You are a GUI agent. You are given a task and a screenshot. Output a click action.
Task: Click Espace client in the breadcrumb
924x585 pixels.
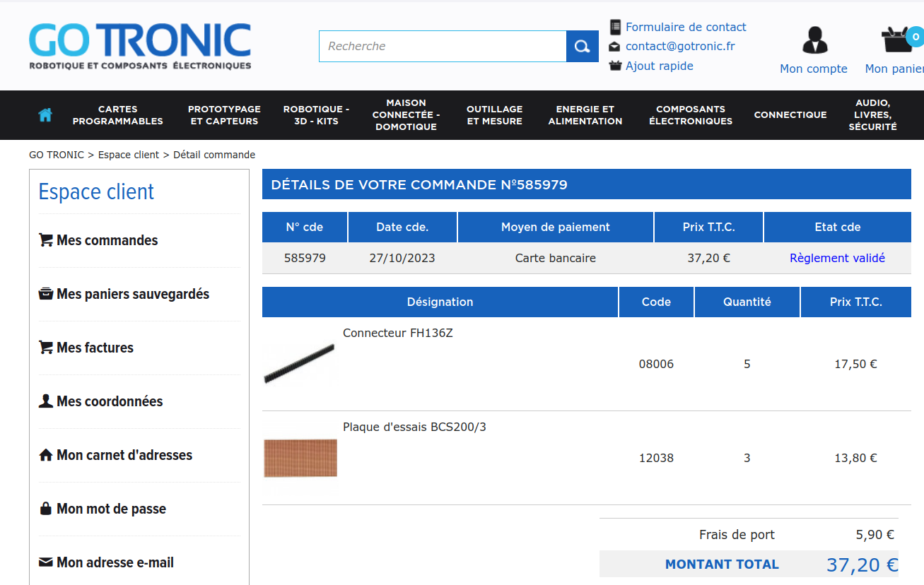pos(128,155)
